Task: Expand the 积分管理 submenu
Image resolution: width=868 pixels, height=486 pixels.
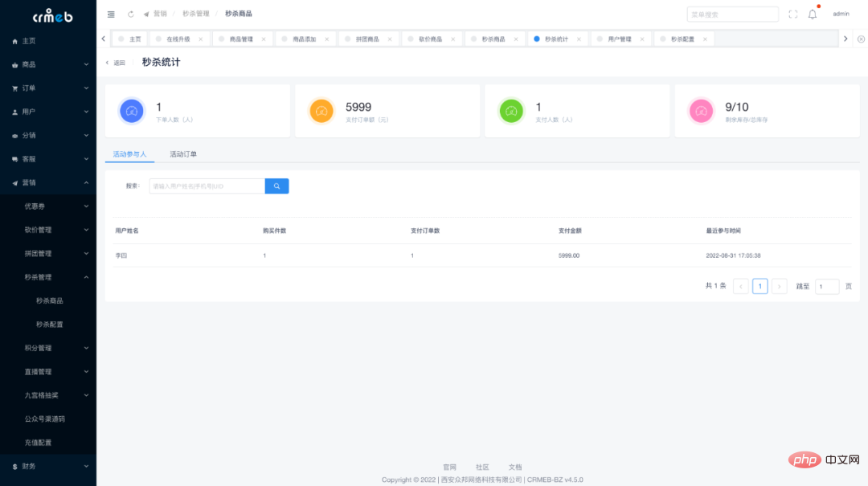Action: point(48,348)
